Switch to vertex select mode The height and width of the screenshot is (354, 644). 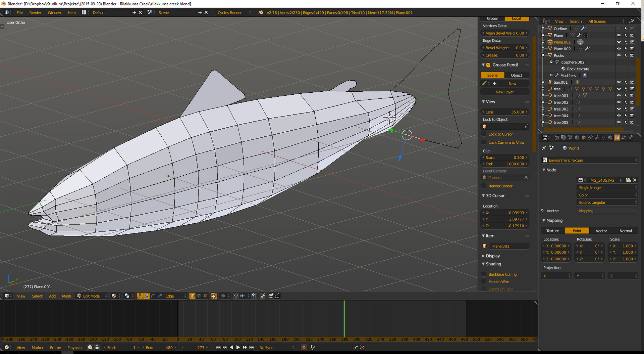(192, 296)
